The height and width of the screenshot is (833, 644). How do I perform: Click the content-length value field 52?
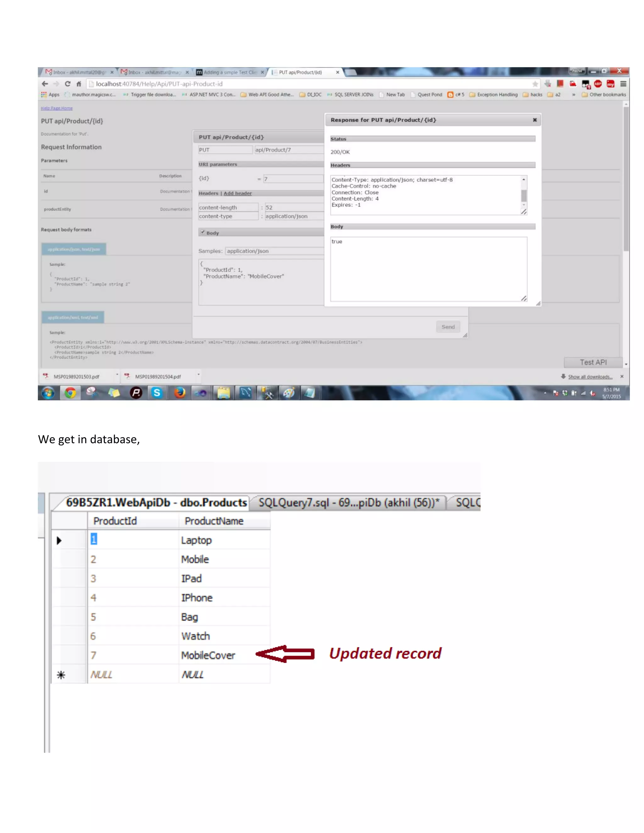point(294,207)
